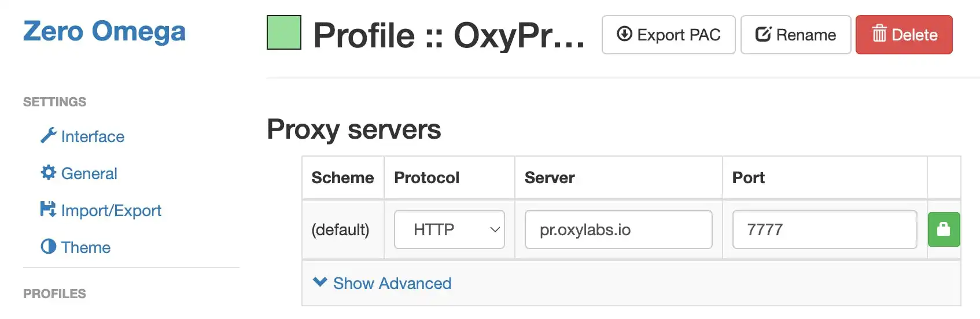Open the Theme settings page
The image size is (980, 319).
pyautogui.click(x=86, y=247)
